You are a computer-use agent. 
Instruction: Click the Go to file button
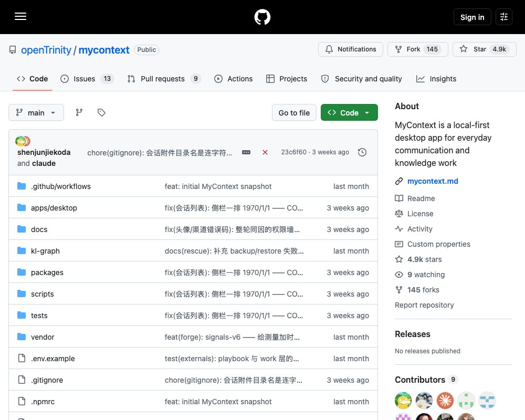tap(294, 112)
